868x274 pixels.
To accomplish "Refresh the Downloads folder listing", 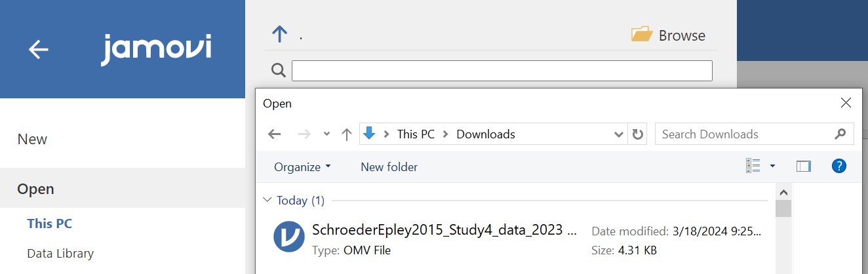I will click(637, 134).
